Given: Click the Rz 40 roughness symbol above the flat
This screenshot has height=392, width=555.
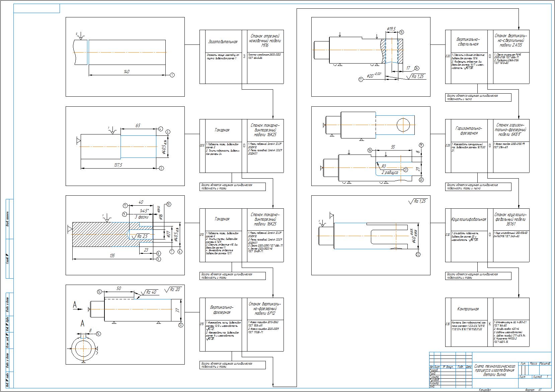Looking at the screenshot, I should pyautogui.click(x=151, y=292).
